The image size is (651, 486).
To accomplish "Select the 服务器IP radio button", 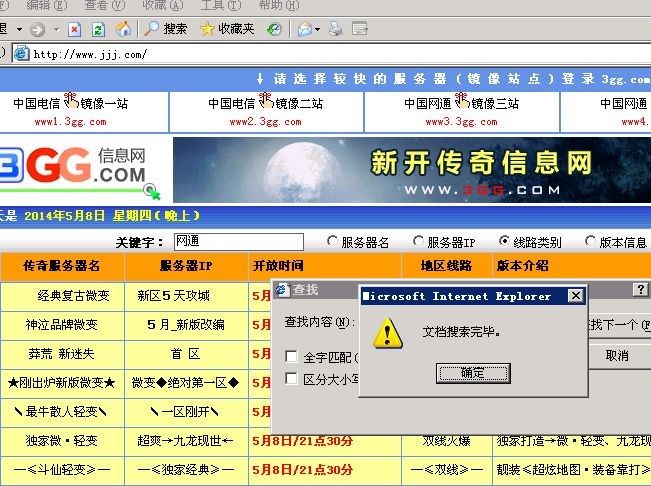I will coord(418,241).
